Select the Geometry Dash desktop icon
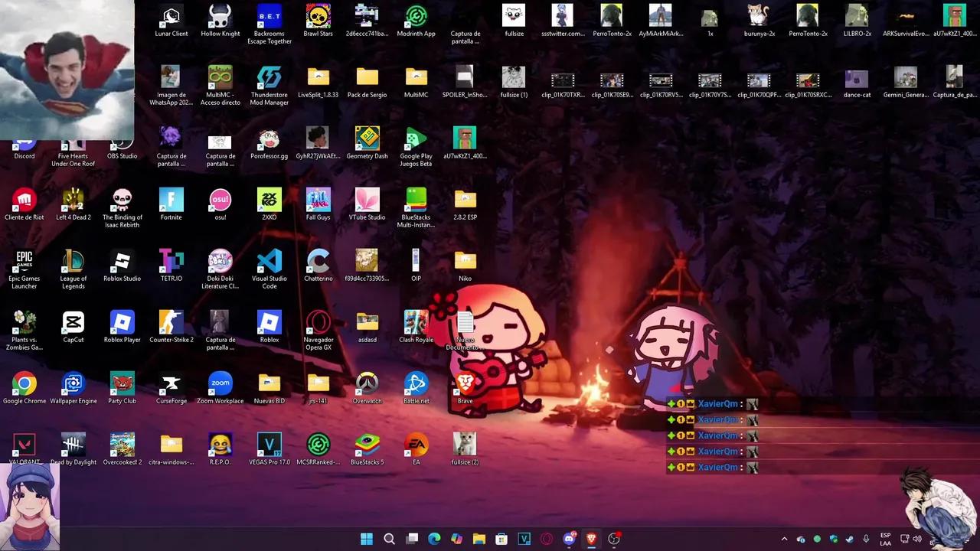Image resolution: width=980 pixels, height=551 pixels. point(367,139)
